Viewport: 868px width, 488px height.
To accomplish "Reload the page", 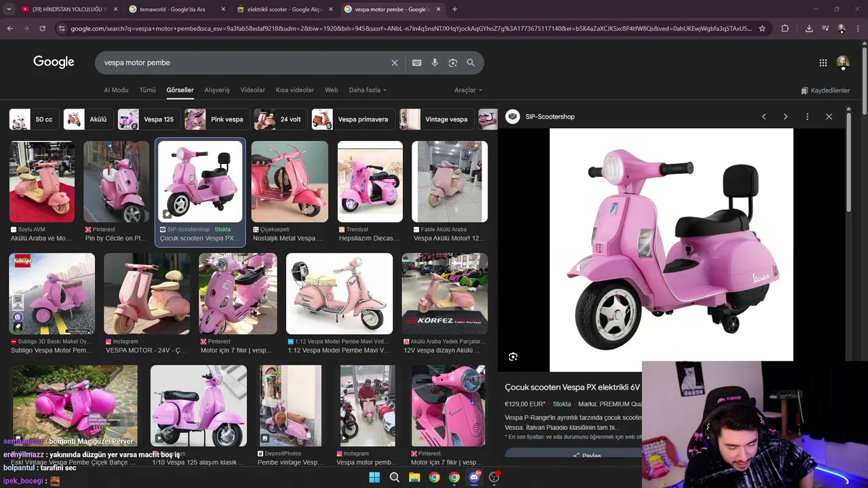I will 42,28.
